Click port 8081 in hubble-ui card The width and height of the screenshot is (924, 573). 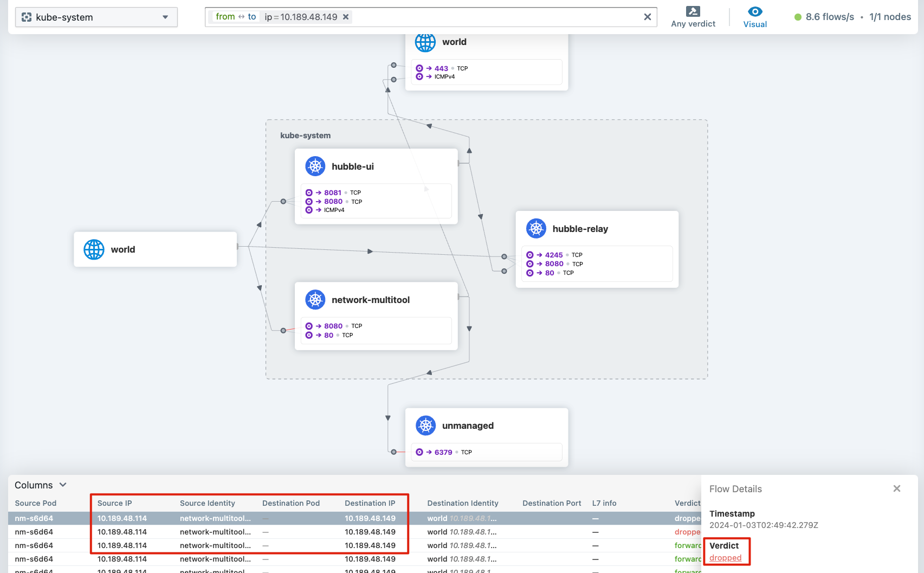pyautogui.click(x=333, y=192)
